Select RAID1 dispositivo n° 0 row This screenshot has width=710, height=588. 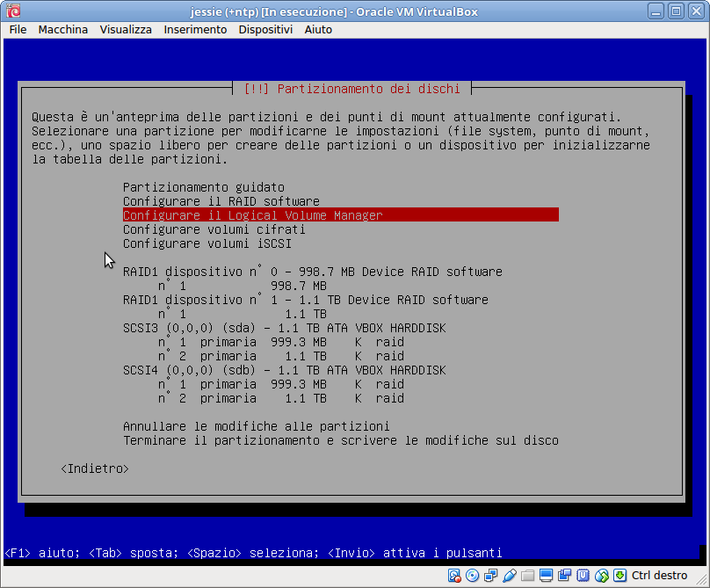(x=313, y=272)
